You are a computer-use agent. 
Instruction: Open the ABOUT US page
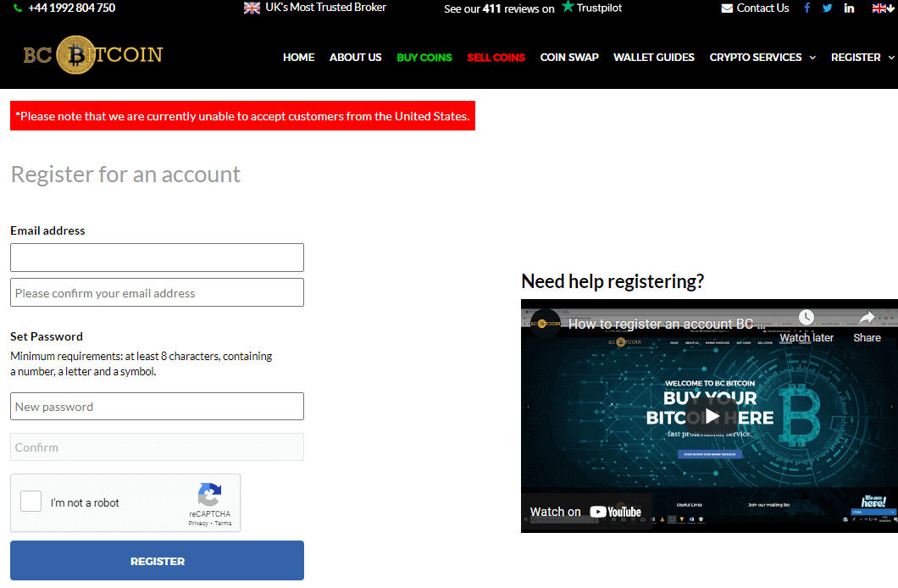[x=355, y=58]
